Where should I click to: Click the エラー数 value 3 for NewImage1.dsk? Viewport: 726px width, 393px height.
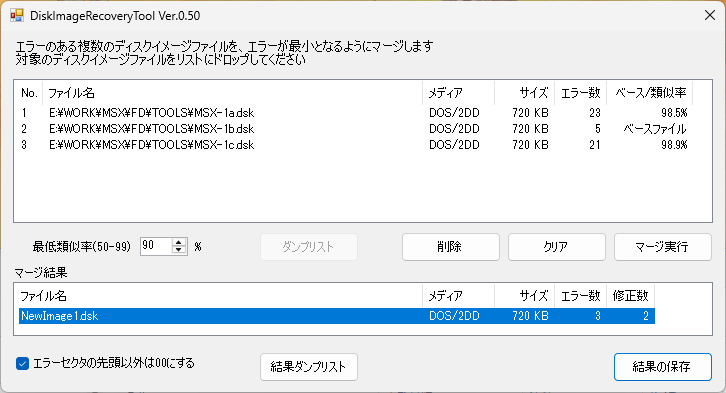click(598, 316)
